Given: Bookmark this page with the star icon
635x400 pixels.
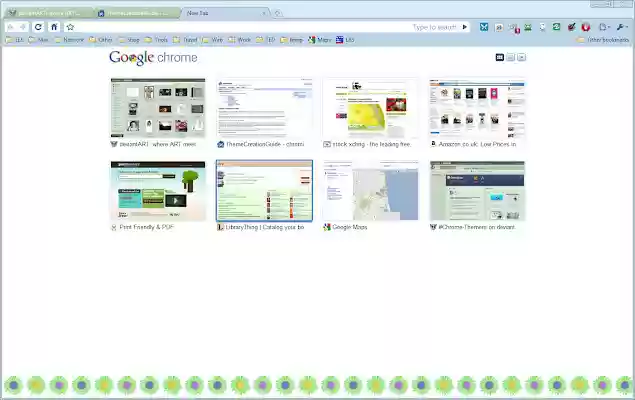Looking at the screenshot, I should point(70,27).
